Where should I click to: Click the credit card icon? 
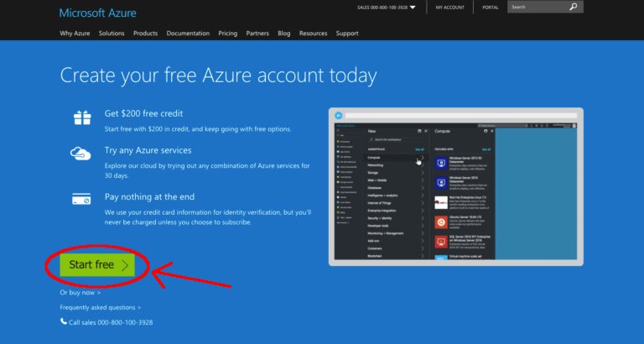81,199
